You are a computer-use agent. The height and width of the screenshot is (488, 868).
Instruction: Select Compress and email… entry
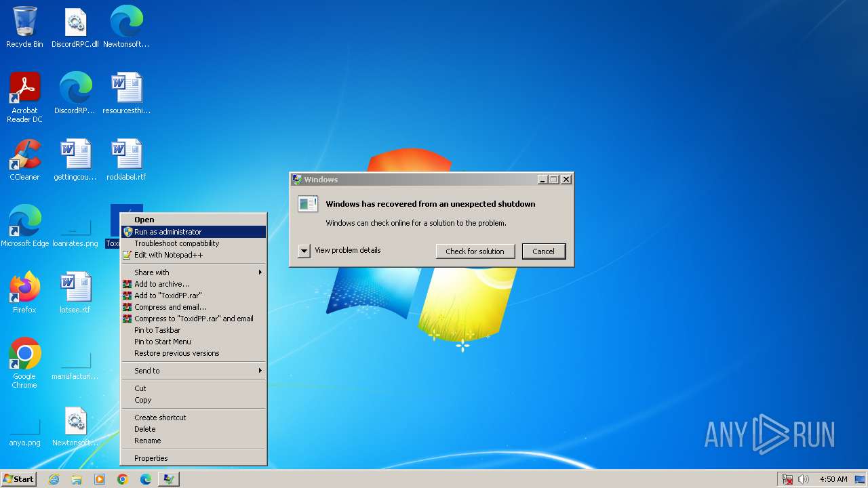[193, 307]
